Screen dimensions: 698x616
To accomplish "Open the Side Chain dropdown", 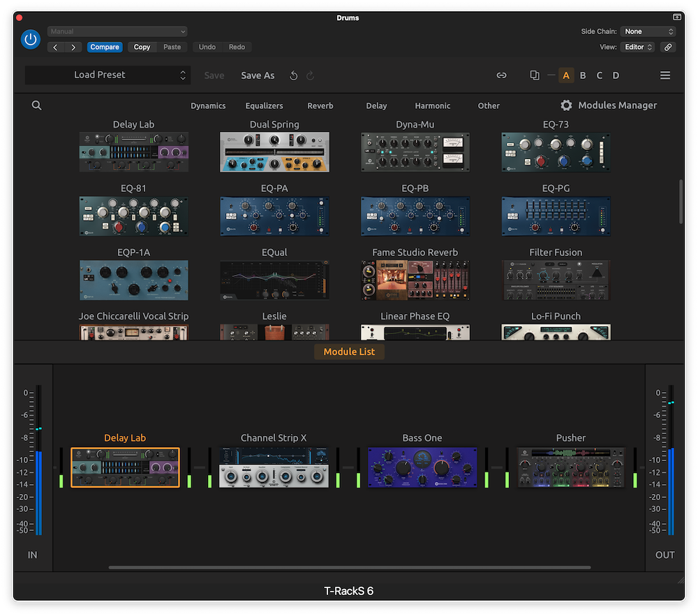I will point(648,31).
